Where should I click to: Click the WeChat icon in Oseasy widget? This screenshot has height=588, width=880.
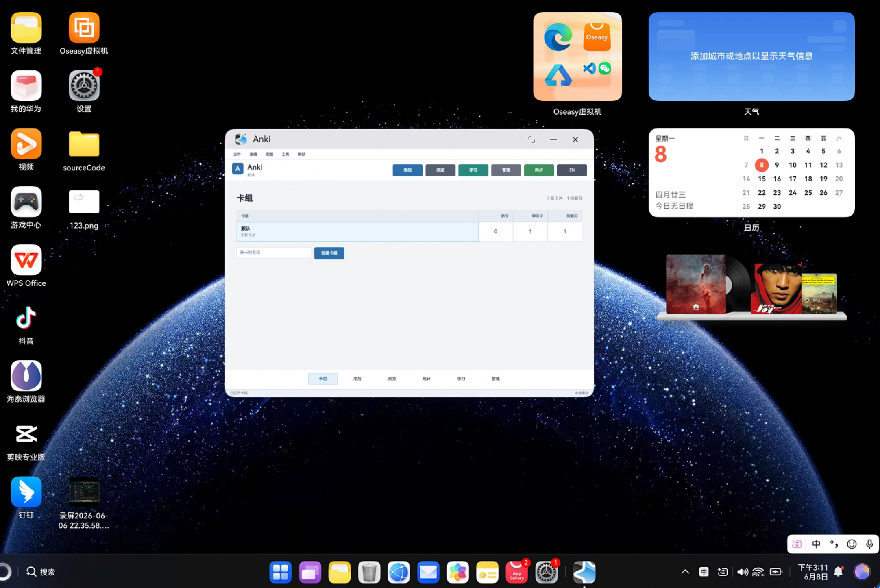click(605, 68)
